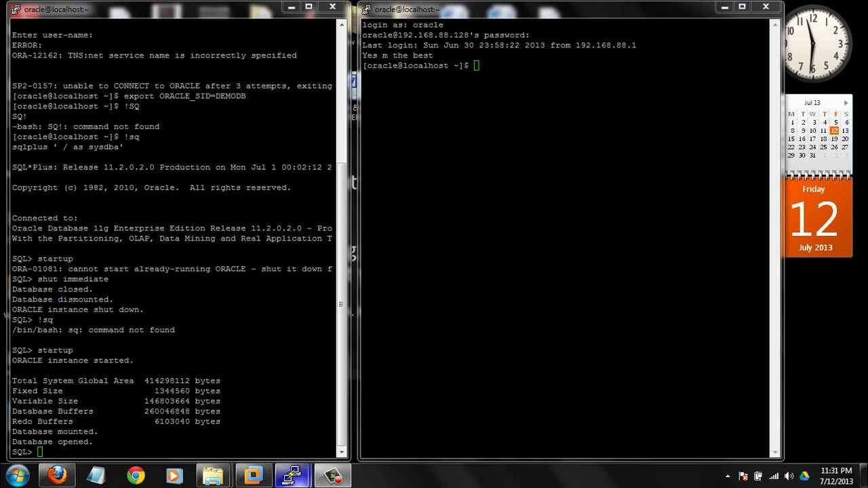Image resolution: width=868 pixels, height=488 pixels.
Task: Maximize the left PuTTY window
Action: [x=309, y=7]
